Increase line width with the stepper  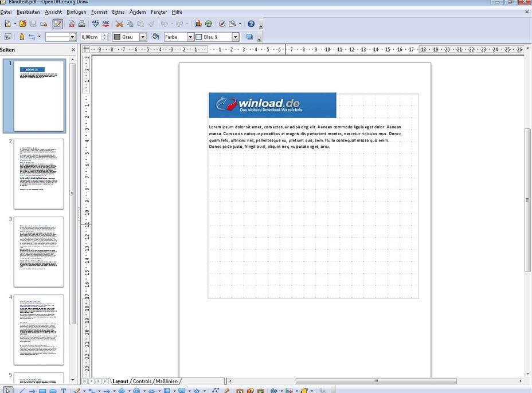pos(105,35)
